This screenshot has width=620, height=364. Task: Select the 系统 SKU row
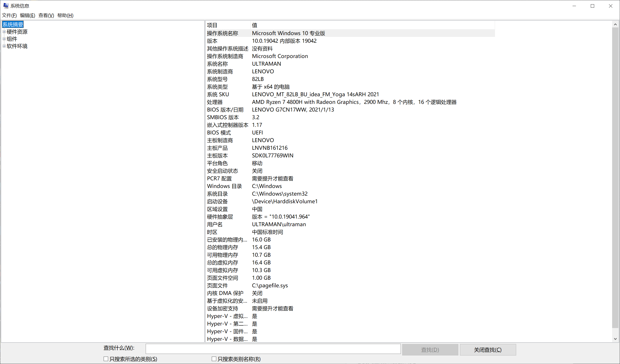350,94
